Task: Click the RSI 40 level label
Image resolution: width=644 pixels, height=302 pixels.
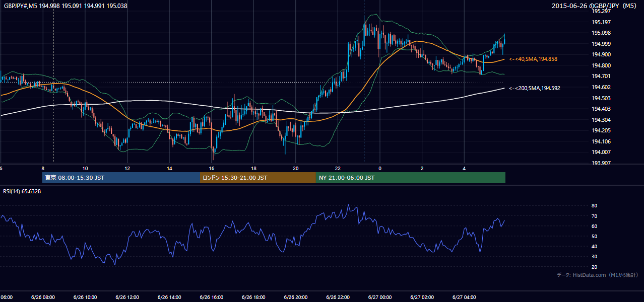Action: point(594,246)
